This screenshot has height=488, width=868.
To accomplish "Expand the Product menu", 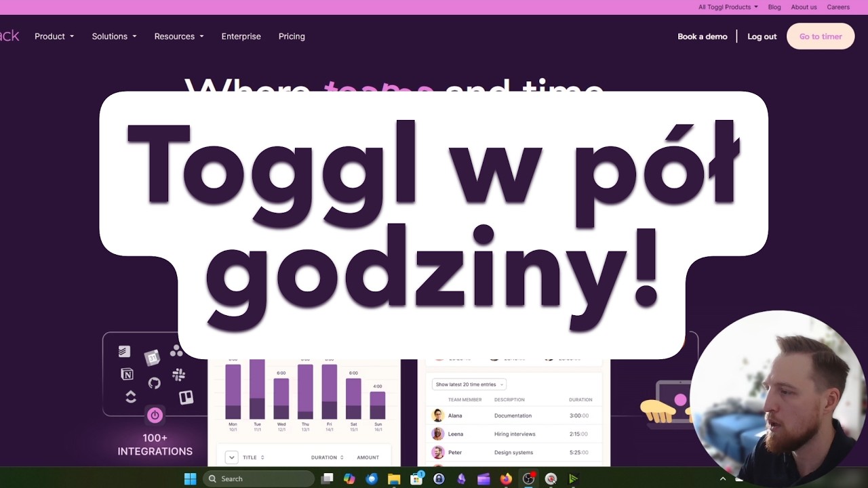I will tap(54, 36).
